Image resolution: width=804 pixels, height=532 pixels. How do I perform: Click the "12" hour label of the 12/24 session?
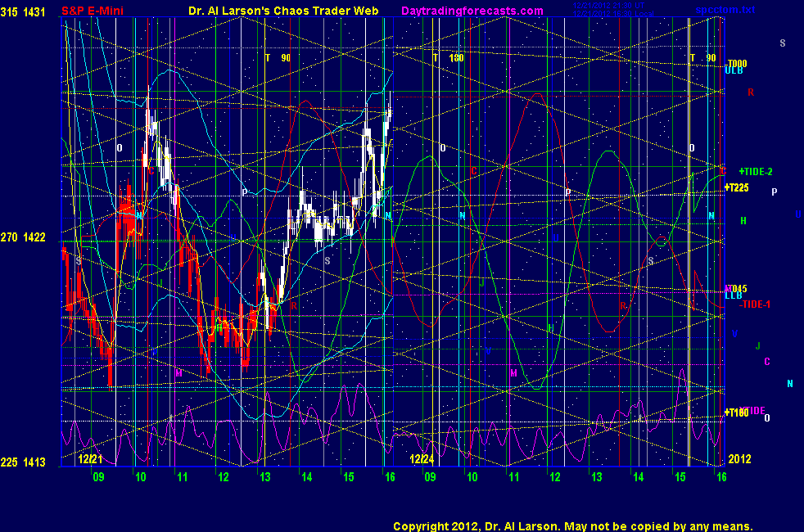(555, 477)
